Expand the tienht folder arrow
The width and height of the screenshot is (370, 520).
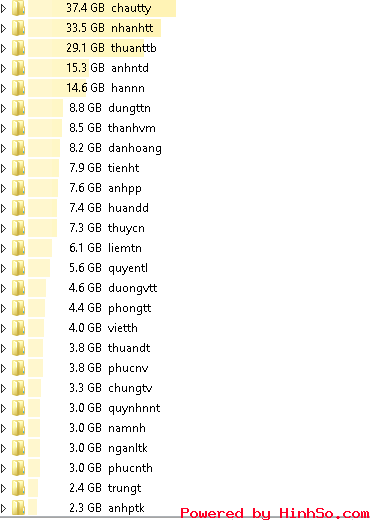pyautogui.click(x=4, y=168)
